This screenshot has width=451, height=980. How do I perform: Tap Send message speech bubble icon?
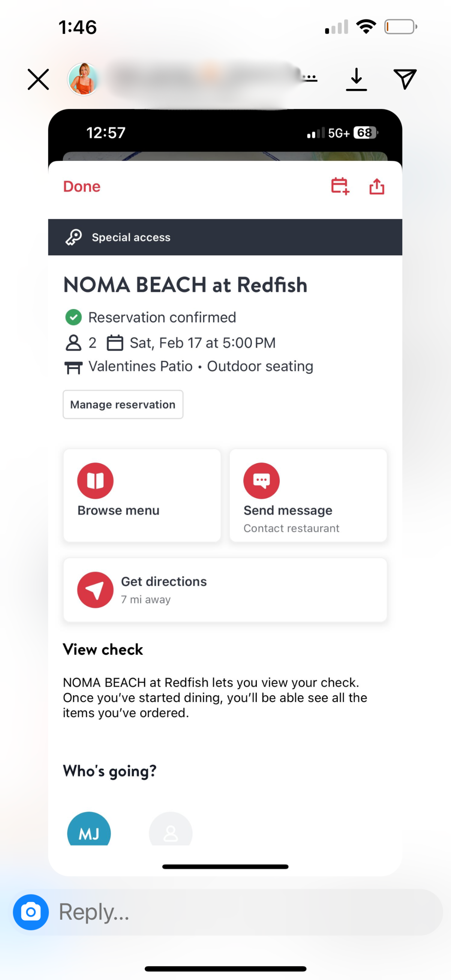coord(262,480)
